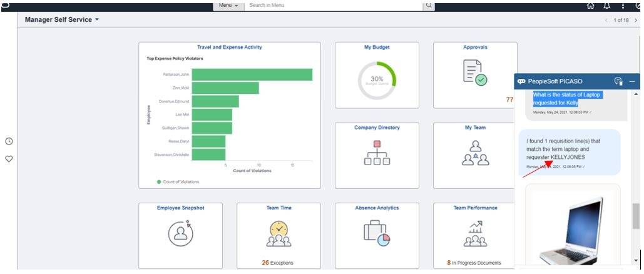644x274 pixels.
Task: Click the search magnifier icon in menu bar
Action: (x=428, y=6)
